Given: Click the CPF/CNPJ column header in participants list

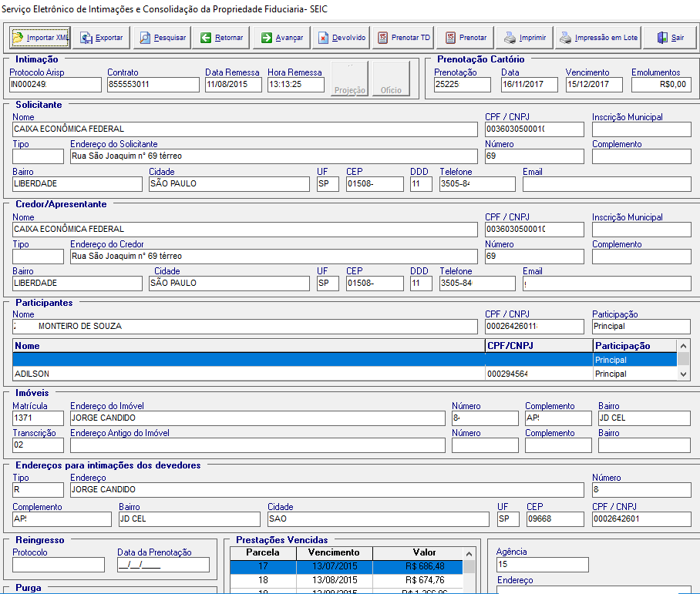Looking at the screenshot, I should pos(539,346).
